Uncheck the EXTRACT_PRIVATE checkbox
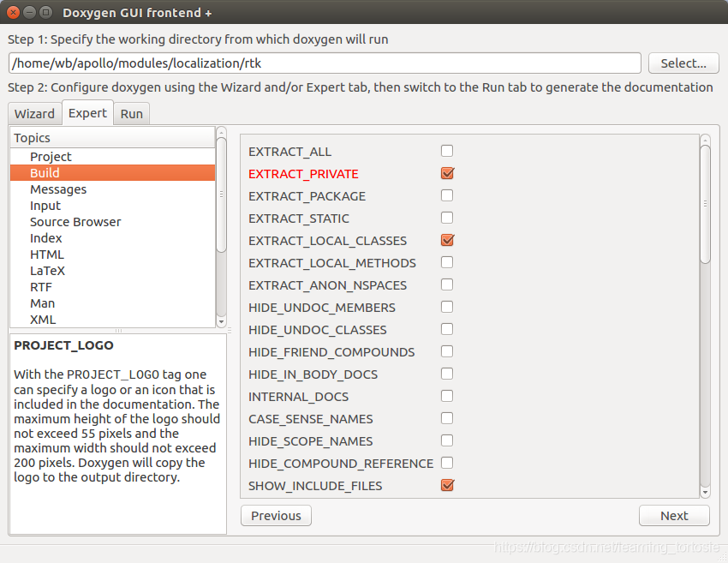This screenshot has width=728, height=563. point(447,173)
